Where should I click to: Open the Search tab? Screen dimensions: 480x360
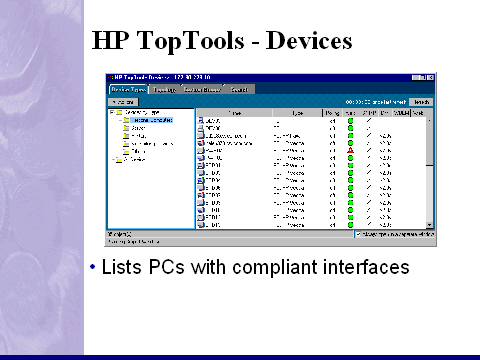[x=239, y=90]
